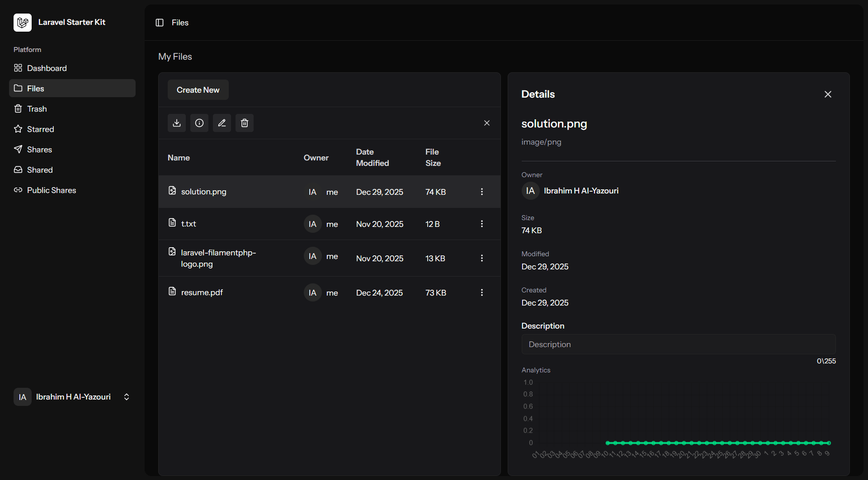Screen dimensions: 868x480
Task: Click the 12 B file size cell
Action: tap(432, 224)
